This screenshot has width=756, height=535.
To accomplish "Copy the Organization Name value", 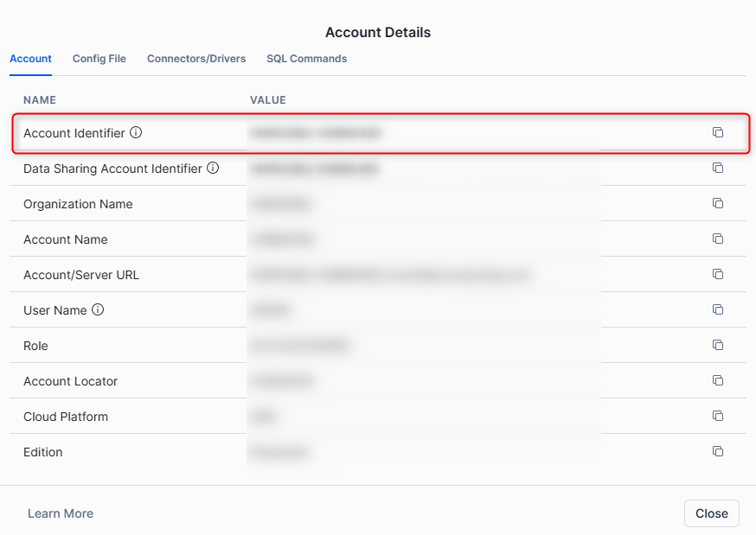I will [717, 203].
